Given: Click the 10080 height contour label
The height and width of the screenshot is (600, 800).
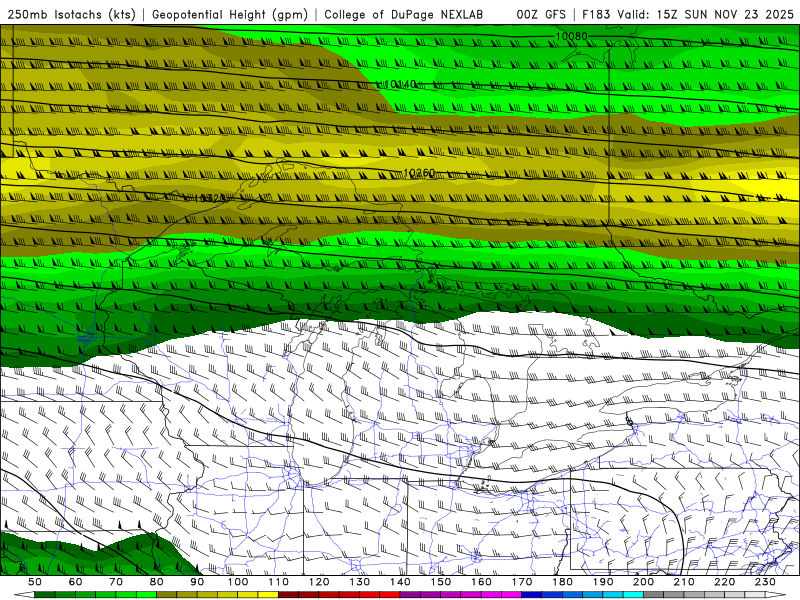Looking at the screenshot, I should [571, 36].
